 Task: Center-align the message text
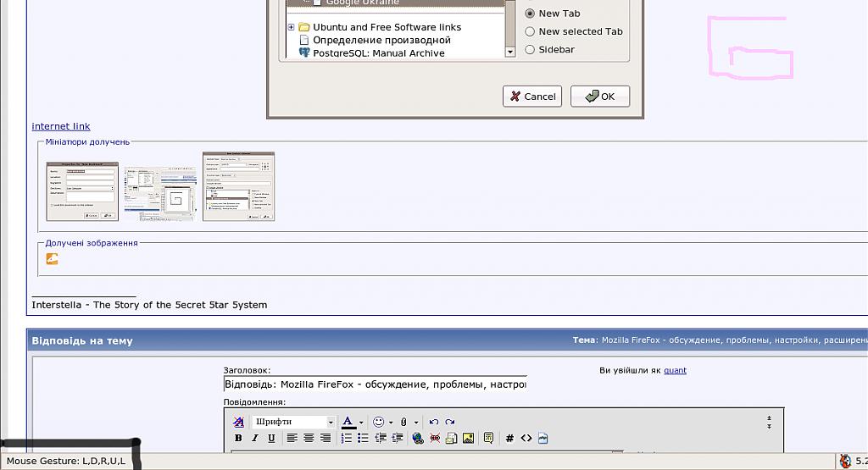click(x=309, y=438)
